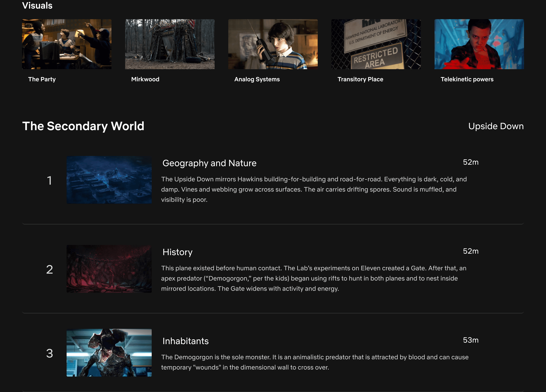
Task: Open the History episode title
Action: tap(177, 252)
